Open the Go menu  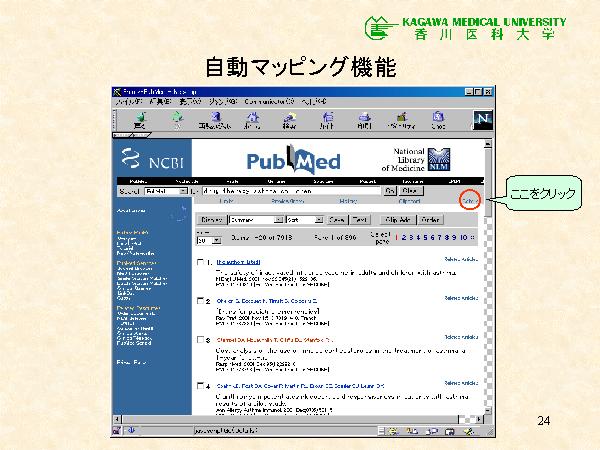223,102
